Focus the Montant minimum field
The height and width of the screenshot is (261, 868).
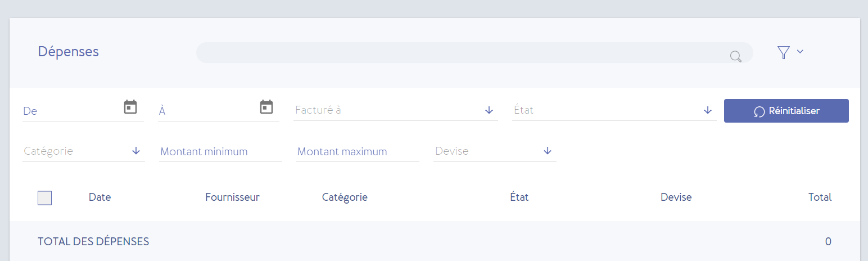pyautogui.click(x=220, y=151)
